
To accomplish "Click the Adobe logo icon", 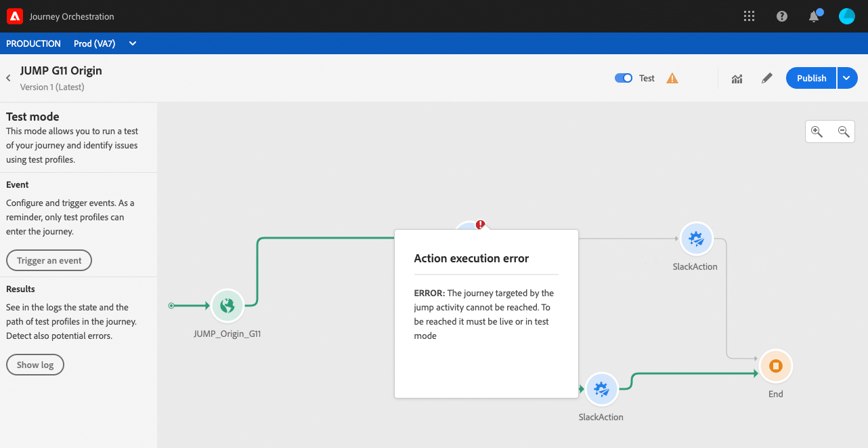I will (x=15, y=16).
